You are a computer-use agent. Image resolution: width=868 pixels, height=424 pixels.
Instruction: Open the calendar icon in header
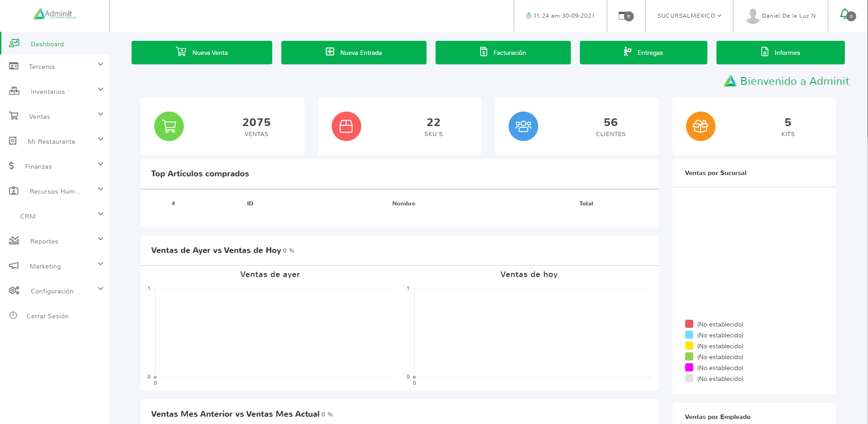(x=623, y=15)
